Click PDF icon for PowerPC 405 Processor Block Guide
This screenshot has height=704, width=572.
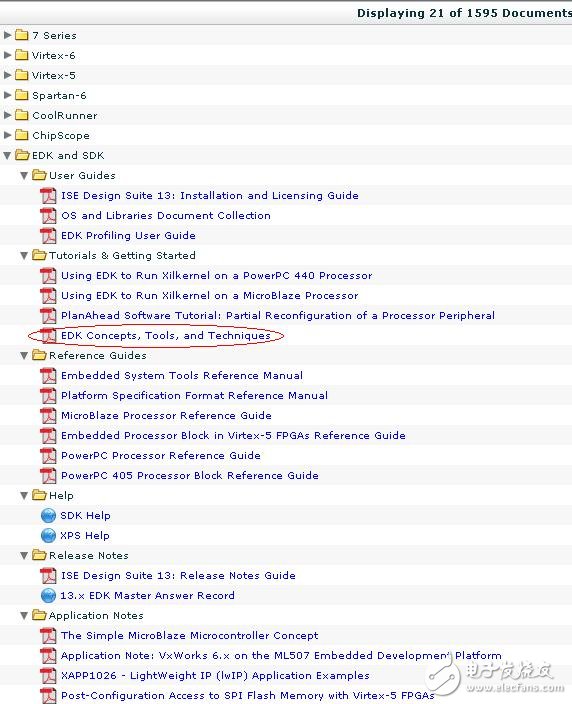(x=48, y=476)
